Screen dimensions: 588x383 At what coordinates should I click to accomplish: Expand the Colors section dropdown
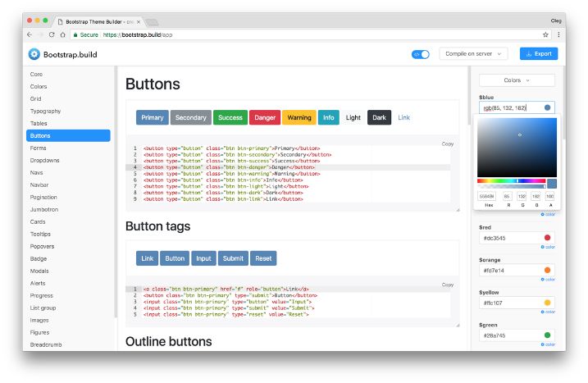point(517,80)
